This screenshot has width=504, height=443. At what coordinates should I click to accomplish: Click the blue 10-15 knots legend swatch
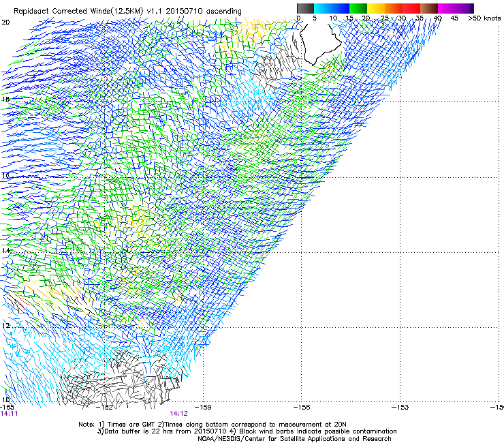pos(341,8)
